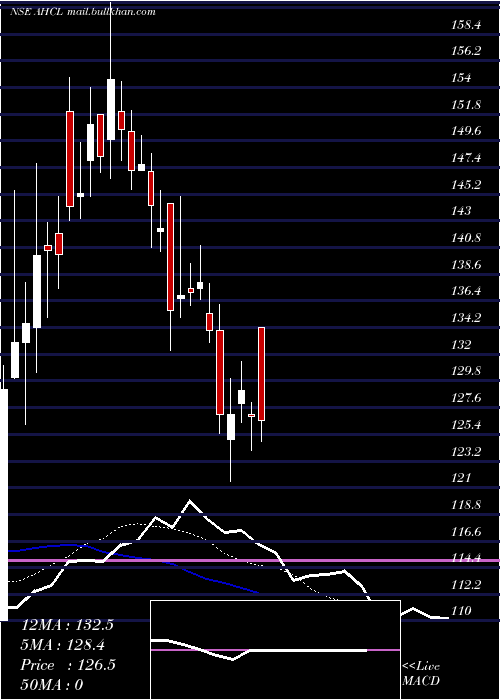
Task: Click the last red candlestick on the right
Action: pos(262,374)
